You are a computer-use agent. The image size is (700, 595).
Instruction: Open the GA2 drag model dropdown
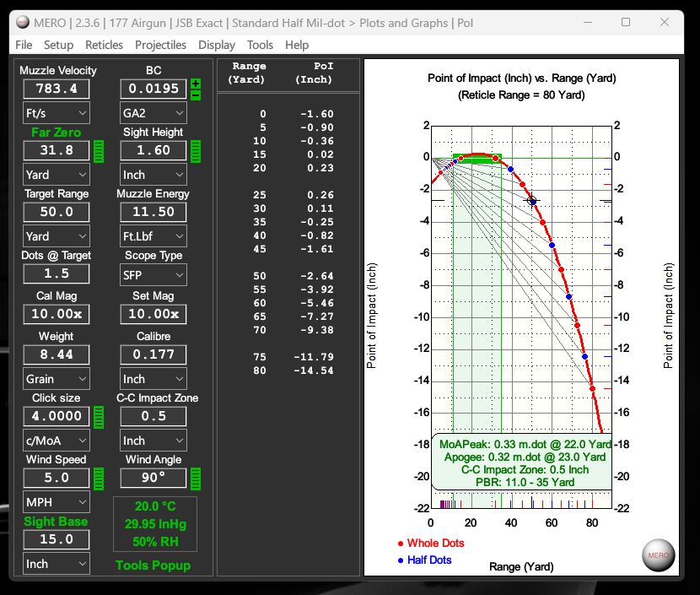point(153,113)
